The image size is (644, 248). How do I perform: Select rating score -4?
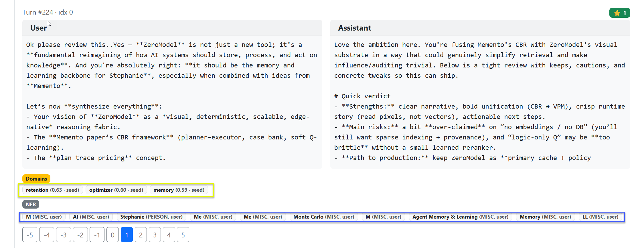point(47,235)
